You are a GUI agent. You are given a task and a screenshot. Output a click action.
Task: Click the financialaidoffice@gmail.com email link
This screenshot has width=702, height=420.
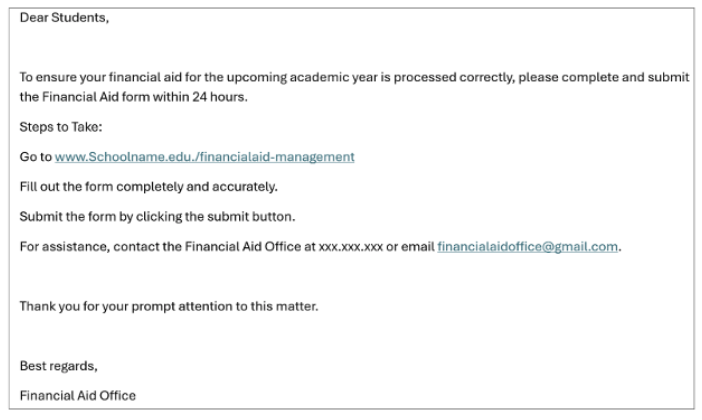tap(527, 247)
